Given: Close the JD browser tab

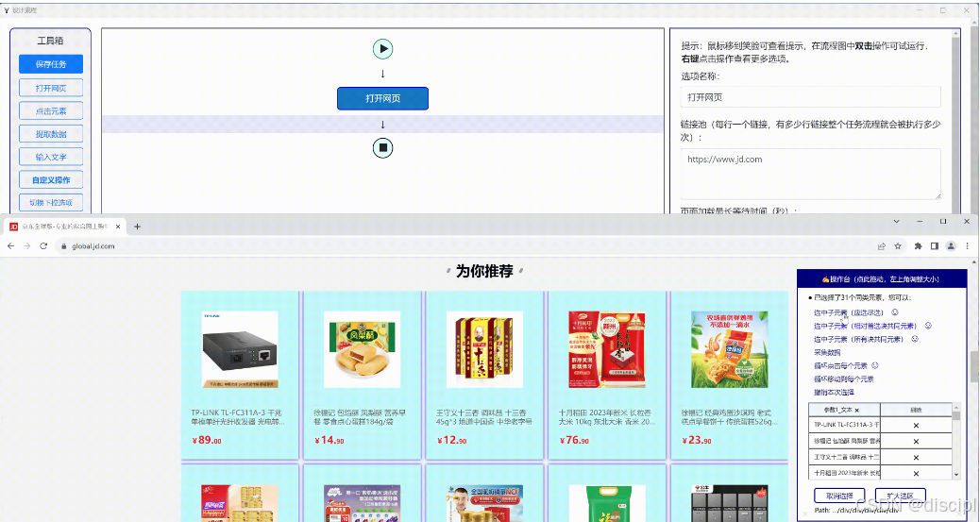Looking at the screenshot, I should tap(118, 227).
